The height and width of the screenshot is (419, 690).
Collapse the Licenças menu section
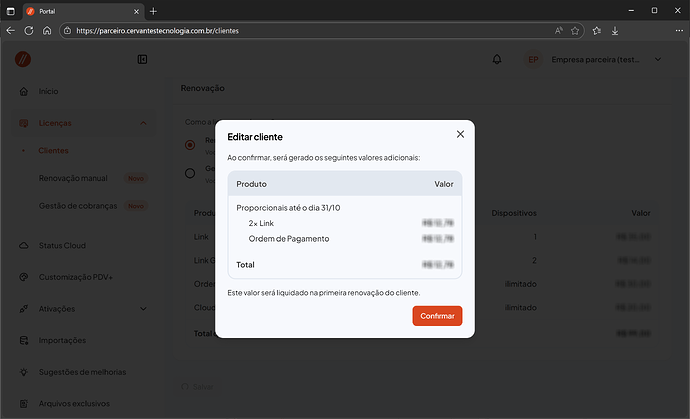click(x=143, y=123)
